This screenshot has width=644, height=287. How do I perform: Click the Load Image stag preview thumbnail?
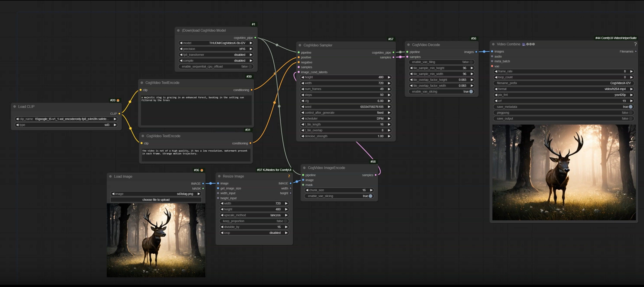156,240
